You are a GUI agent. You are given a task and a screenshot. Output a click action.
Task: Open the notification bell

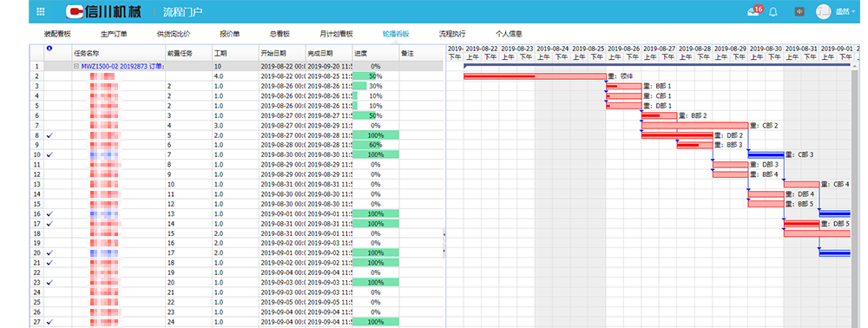pos(773,11)
